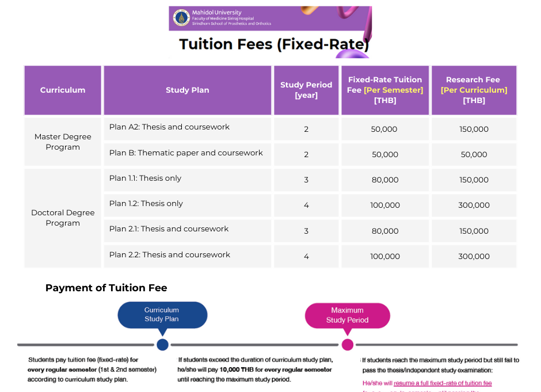The image size is (541, 392).
Task: Click the Curriculum column header
Action: (63, 90)
